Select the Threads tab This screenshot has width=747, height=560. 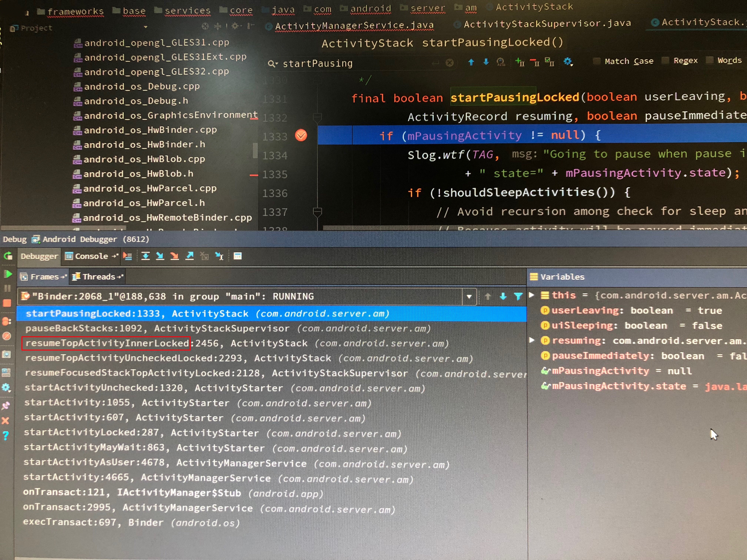[98, 277]
